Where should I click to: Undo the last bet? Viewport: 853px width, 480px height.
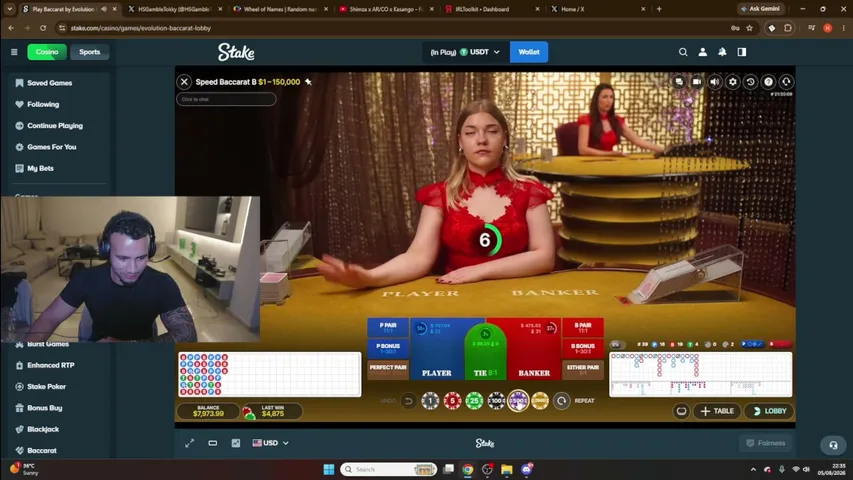408,401
